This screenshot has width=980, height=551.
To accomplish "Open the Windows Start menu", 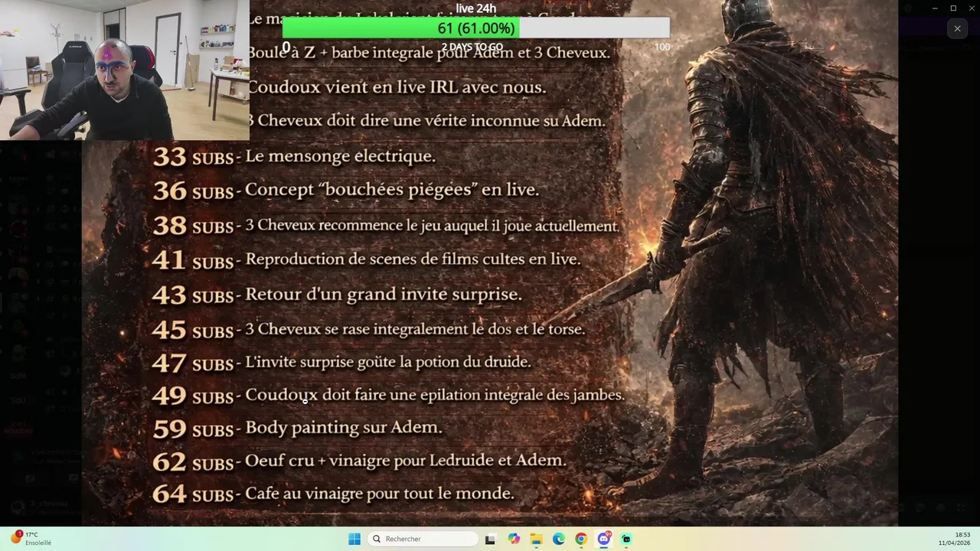I will 354,539.
